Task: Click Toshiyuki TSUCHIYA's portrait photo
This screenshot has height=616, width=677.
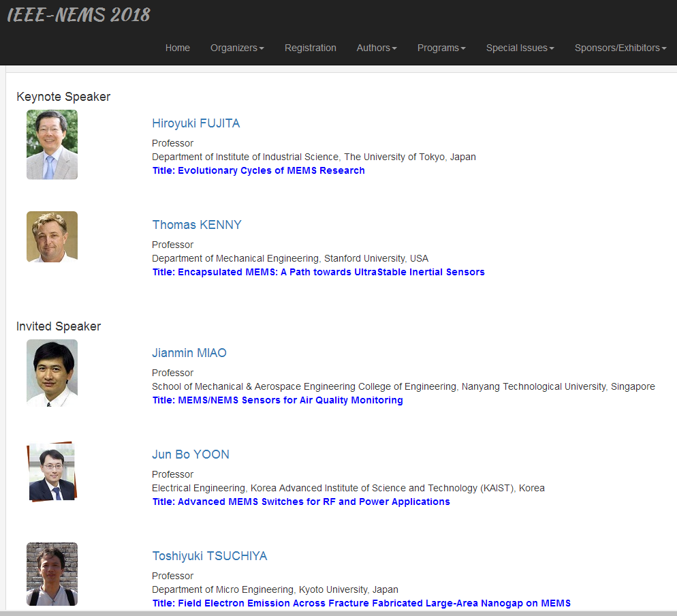Action: pyautogui.click(x=52, y=574)
